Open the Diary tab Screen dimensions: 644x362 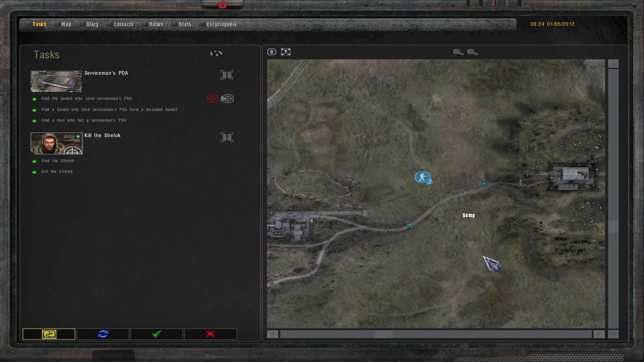(92, 24)
